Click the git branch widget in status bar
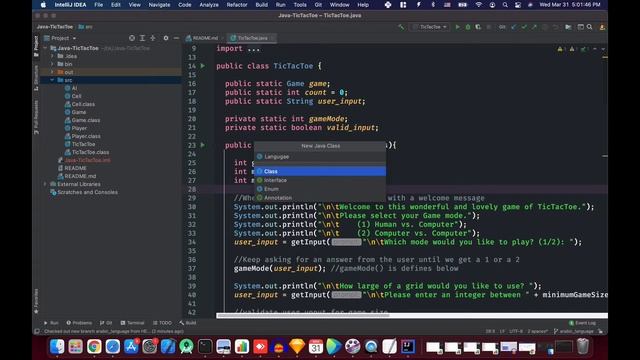The width and height of the screenshot is (640, 360). [573, 331]
